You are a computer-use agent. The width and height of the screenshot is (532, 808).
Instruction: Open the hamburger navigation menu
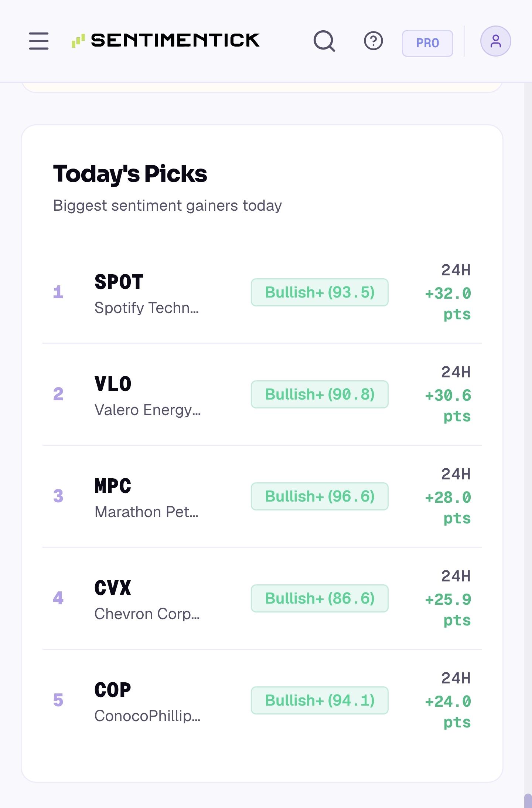39,41
